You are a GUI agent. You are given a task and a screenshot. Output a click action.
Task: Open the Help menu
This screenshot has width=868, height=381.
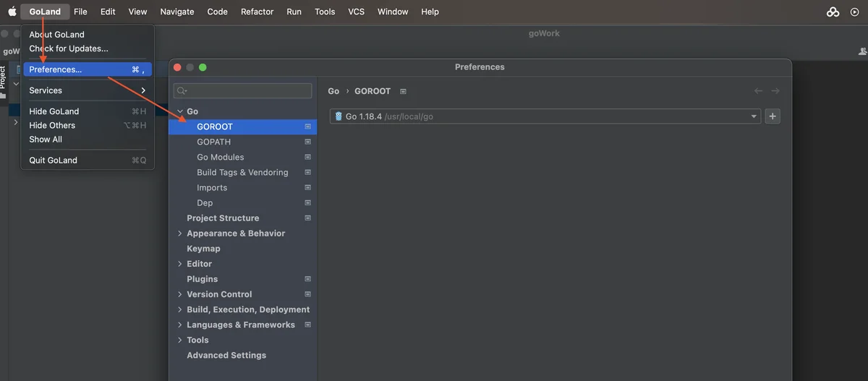click(x=430, y=12)
